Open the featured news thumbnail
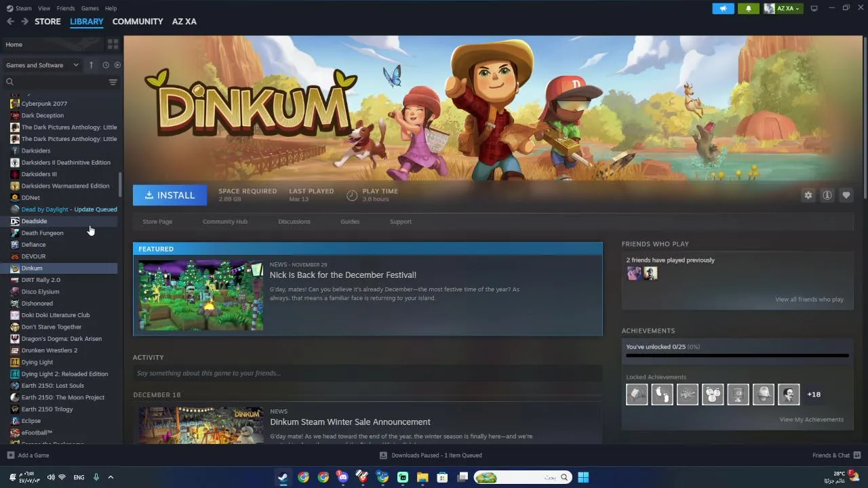 (201, 296)
